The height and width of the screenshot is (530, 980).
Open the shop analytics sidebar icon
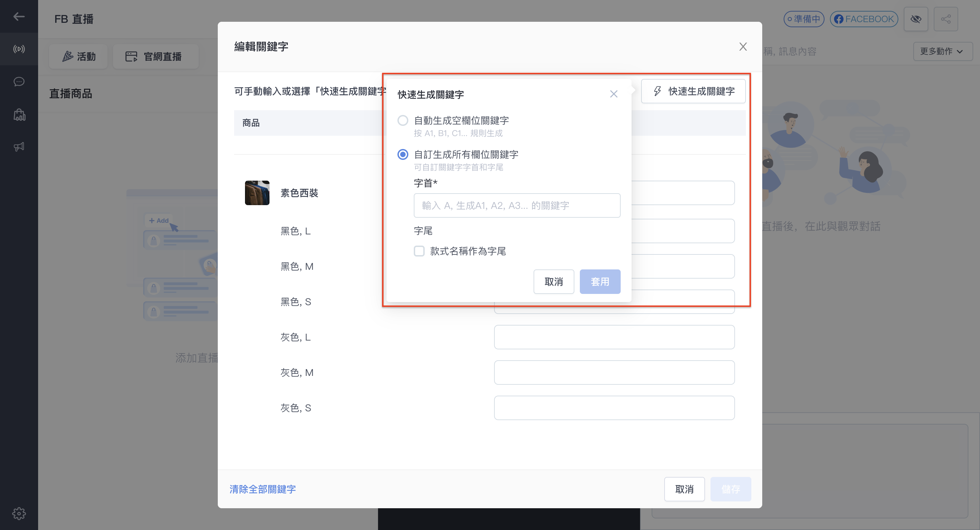click(19, 114)
